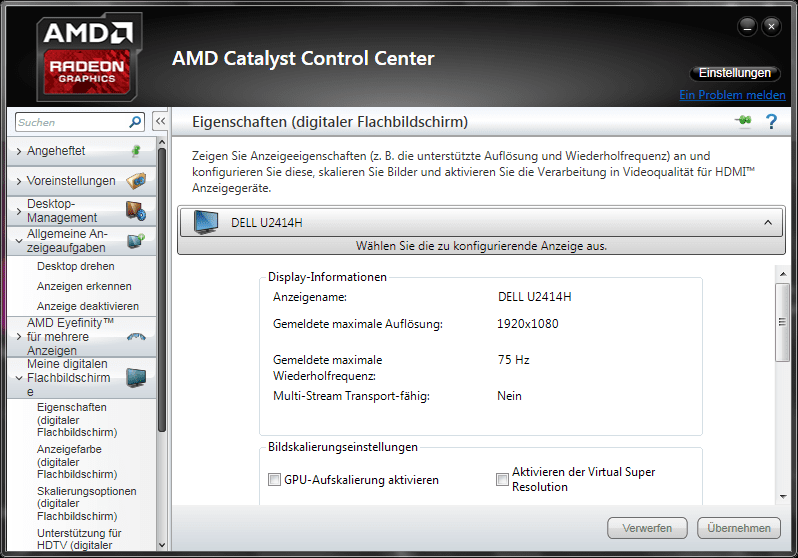Click main panel scrollbar up arrow
The image size is (798, 558).
pos(782,274)
